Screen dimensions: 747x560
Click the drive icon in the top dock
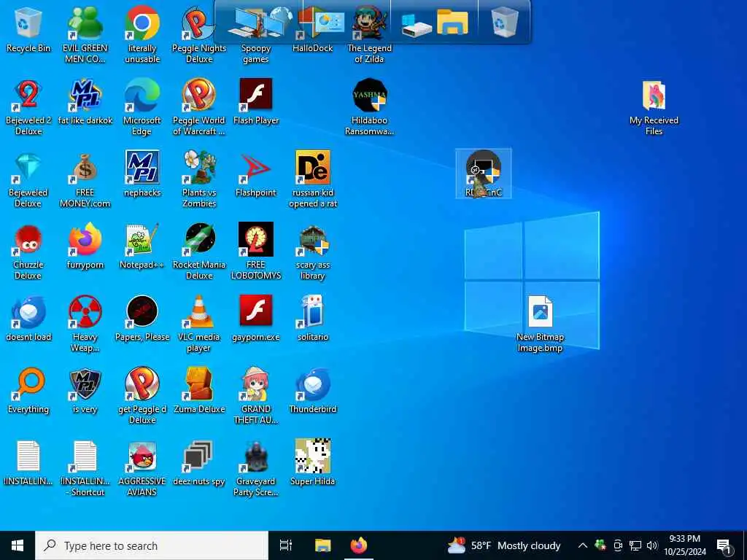pos(415,25)
